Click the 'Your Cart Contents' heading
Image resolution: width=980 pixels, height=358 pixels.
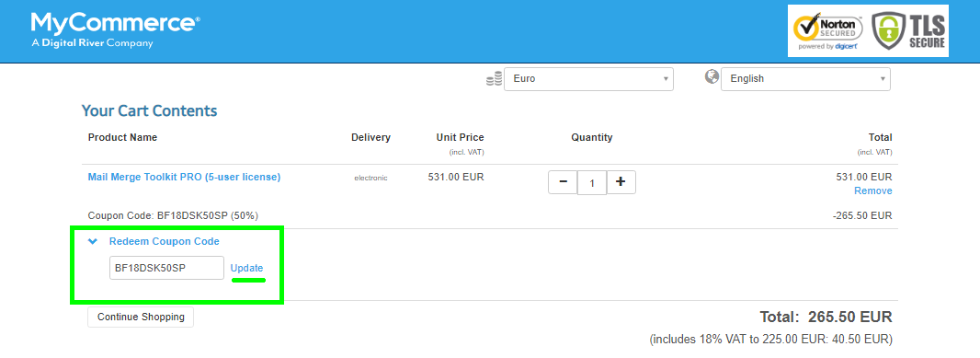click(149, 110)
